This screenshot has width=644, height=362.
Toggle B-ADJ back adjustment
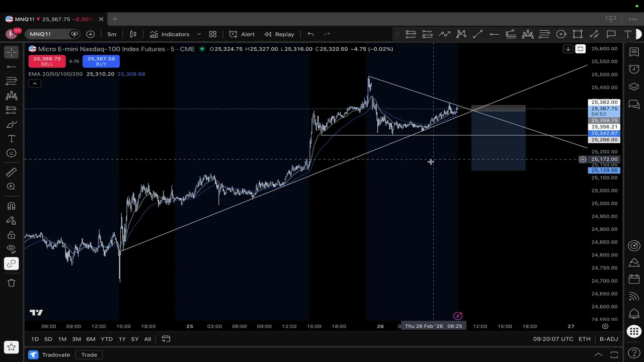pos(609,339)
